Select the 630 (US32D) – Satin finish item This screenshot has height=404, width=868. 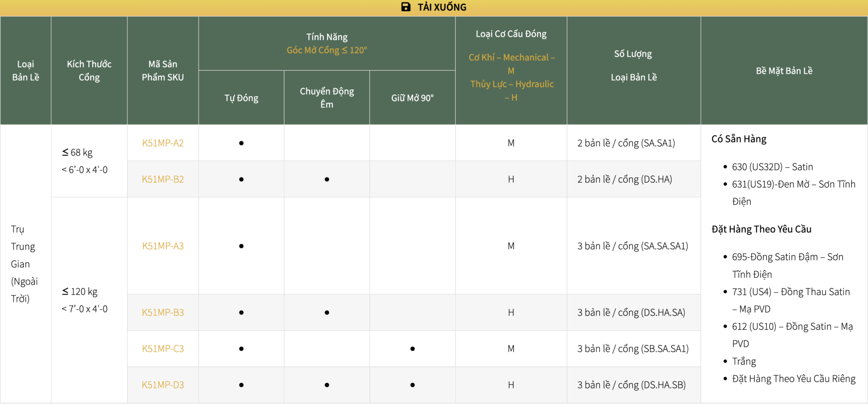click(x=772, y=167)
